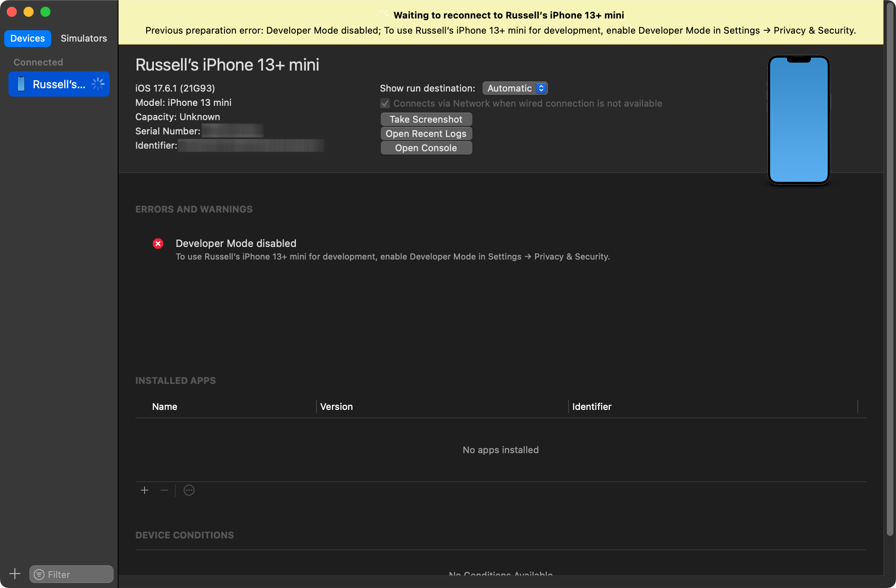The height and width of the screenshot is (588, 896).
Task: Toggle Connects via Network checkbox
Action: [385, 103]
